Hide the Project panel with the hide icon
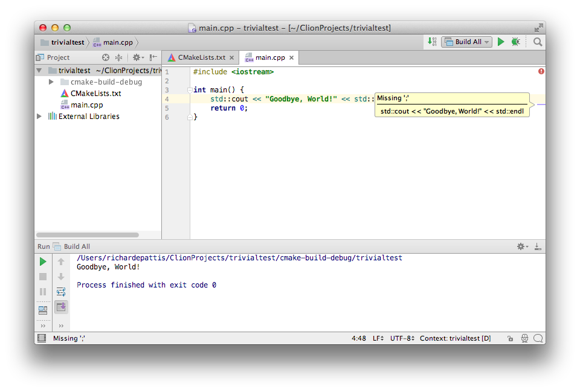Image resolution: width=580 pixels, height=392 pixels. click(153, 57)
